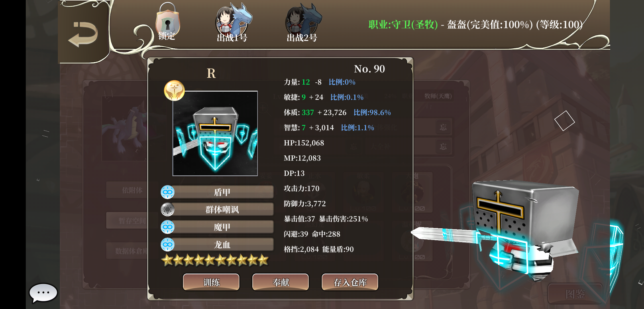Tap the golden element badge icon
644x309 pixels.
174,90
